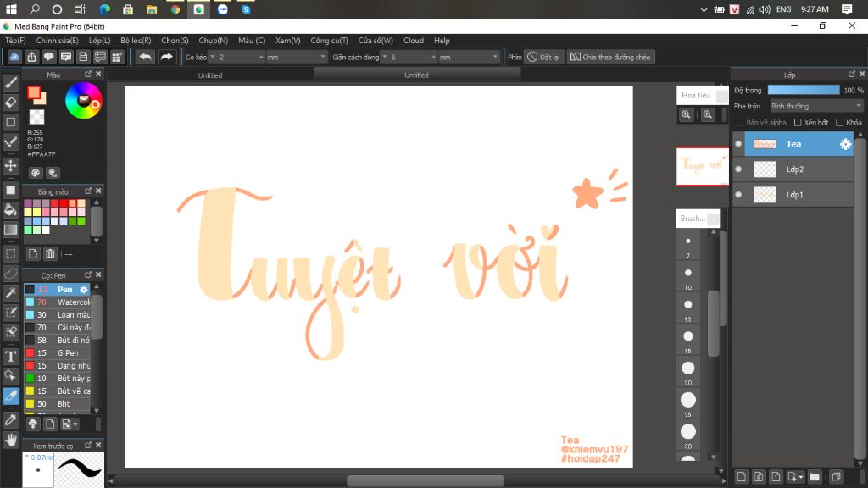Select the Dot tool with dotted brush icon
Screen dimensions: 868x488
[10, 142]
